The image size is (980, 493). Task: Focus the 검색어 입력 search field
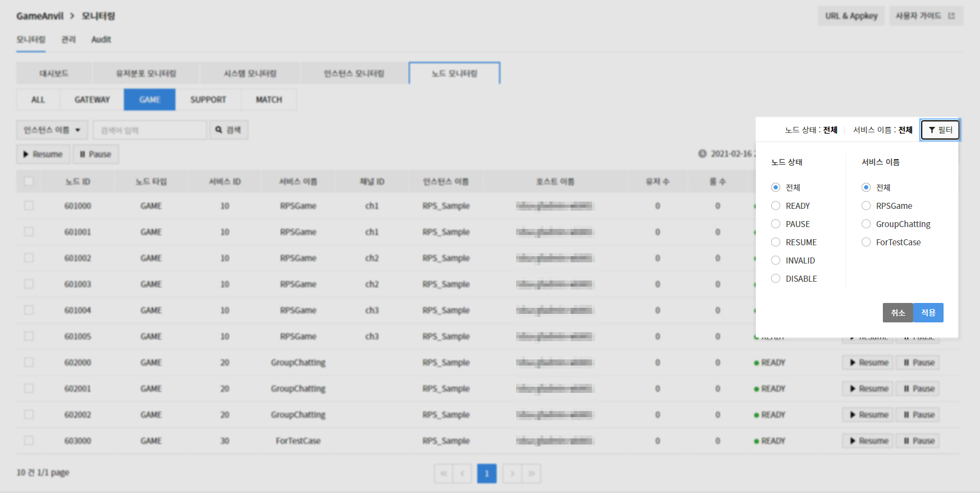click(150, 130)
